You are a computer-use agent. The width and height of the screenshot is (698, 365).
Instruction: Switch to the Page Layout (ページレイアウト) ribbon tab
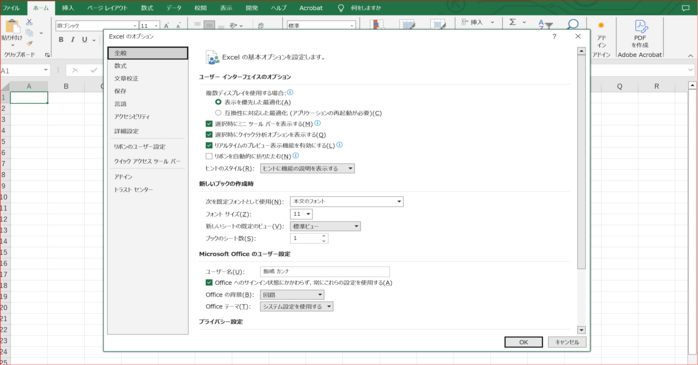107,8
